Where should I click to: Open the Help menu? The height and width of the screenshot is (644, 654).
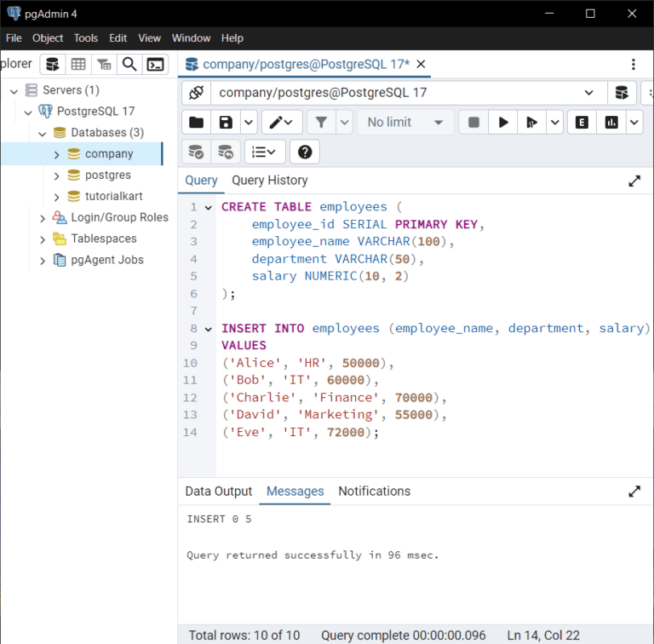click(x=232, y=38)
